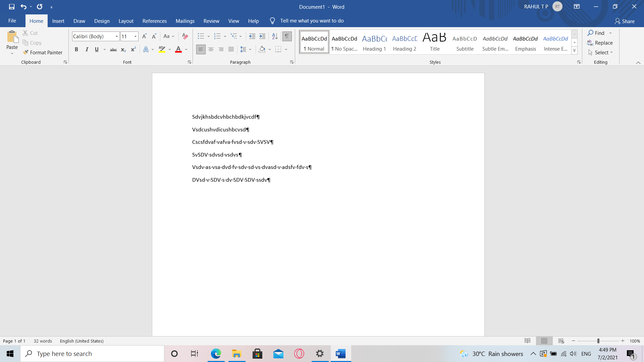Click the Superscript icon
The image size is (644, 362).
tap(133, 50)
